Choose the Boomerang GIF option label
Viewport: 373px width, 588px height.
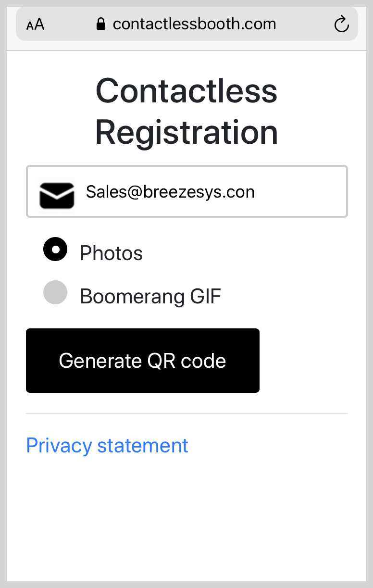tap(150, 296)
